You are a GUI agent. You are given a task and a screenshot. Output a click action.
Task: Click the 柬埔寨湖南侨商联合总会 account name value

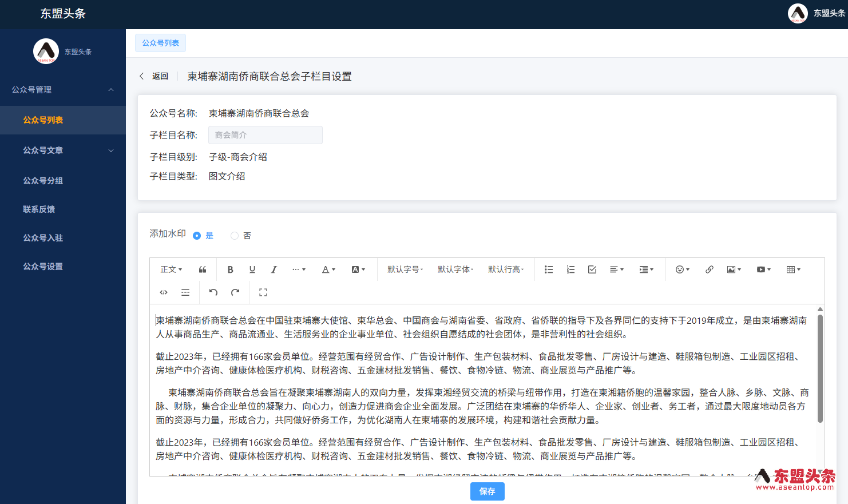pyautogui.click(x=259, y=113)
